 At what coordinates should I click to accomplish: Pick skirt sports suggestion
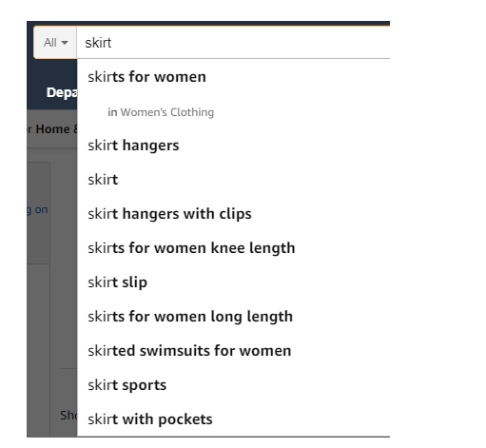tap(233, 385)
